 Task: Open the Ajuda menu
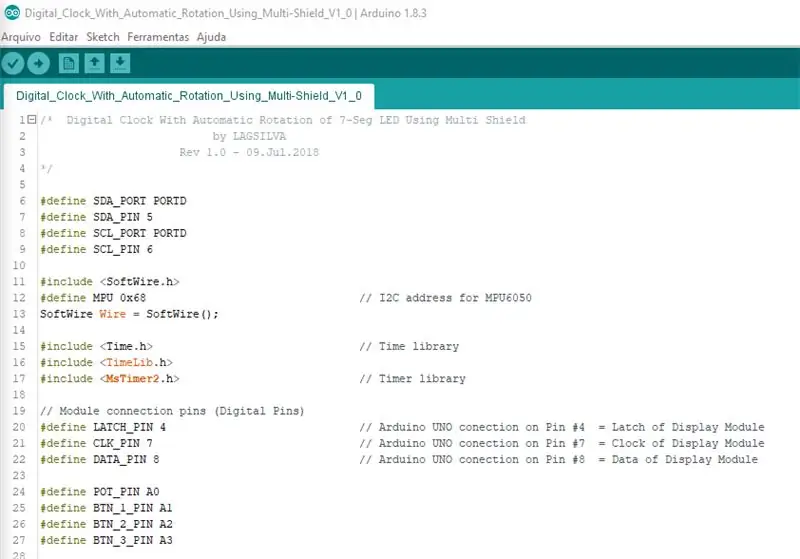[211, 37]
